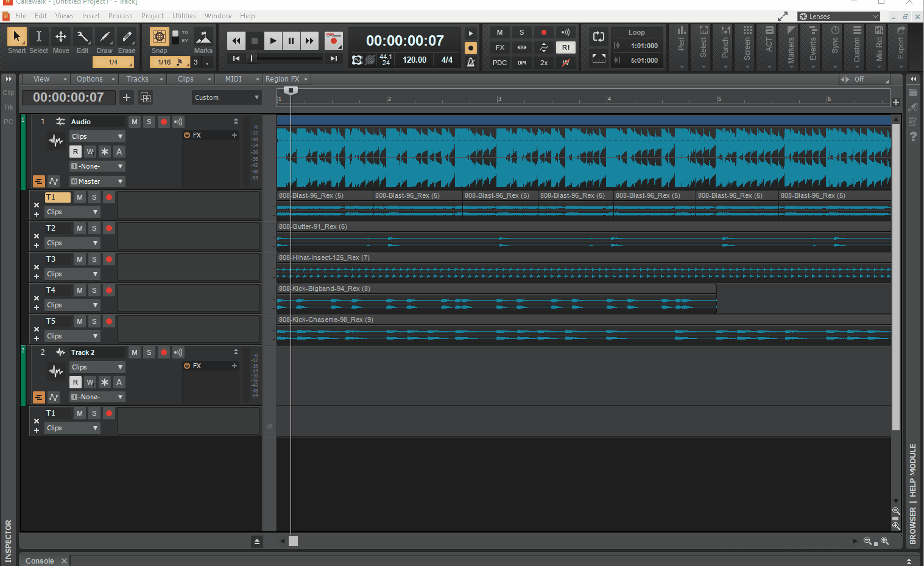Viewport: 924px width, 566px height.
Task: Click the tempo value 120.00
Action: coord(414,60)
